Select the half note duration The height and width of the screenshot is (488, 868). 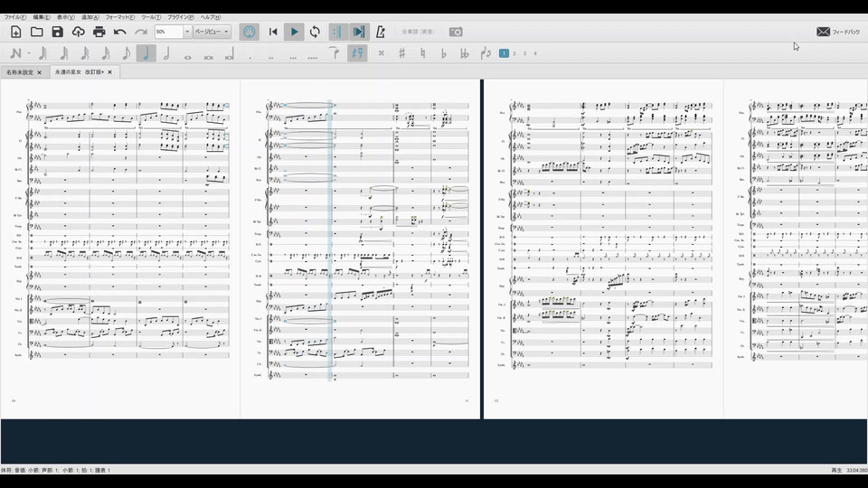point(166,53)
